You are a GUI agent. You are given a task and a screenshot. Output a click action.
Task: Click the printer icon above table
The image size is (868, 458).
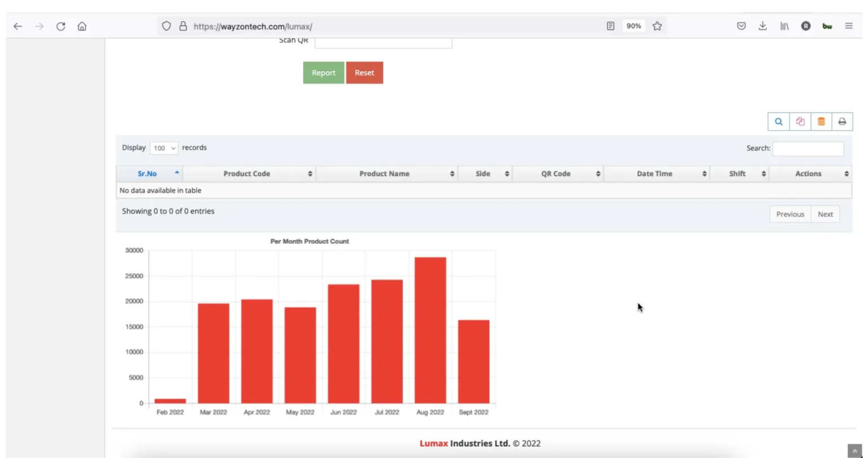tap(842, 121)
